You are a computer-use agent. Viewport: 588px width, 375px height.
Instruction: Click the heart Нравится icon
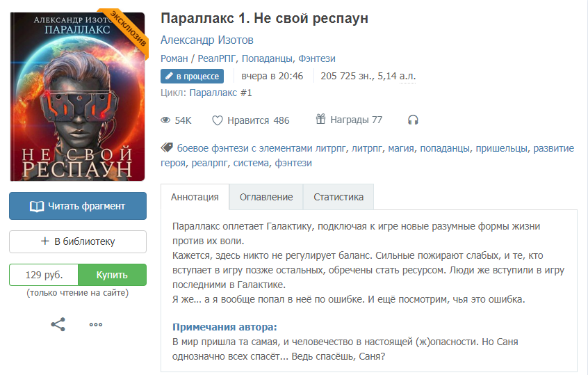point(217,120)
